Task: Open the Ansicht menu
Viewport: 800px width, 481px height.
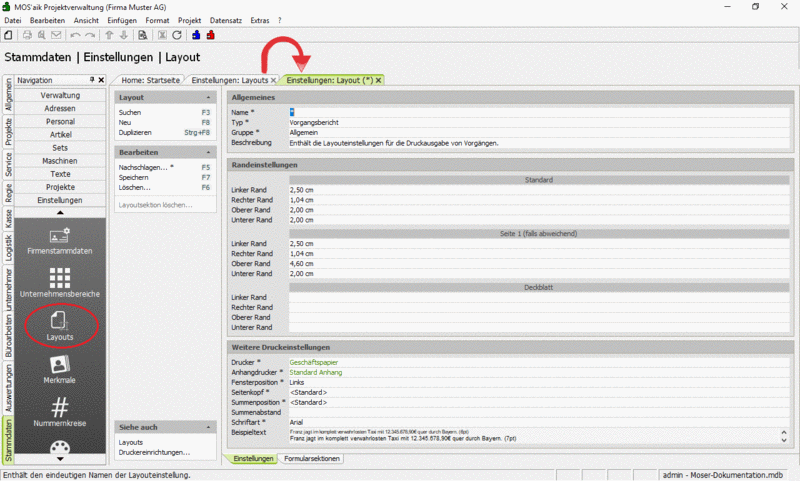Action: pyautogui.click(x=86, y=20)
